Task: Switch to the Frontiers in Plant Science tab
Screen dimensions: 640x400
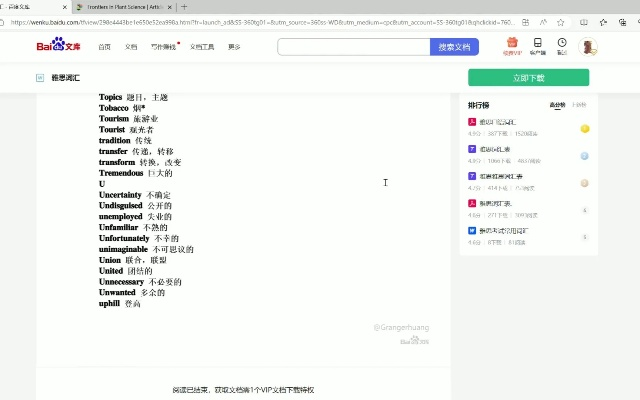Action: click(x=124, y=7)
